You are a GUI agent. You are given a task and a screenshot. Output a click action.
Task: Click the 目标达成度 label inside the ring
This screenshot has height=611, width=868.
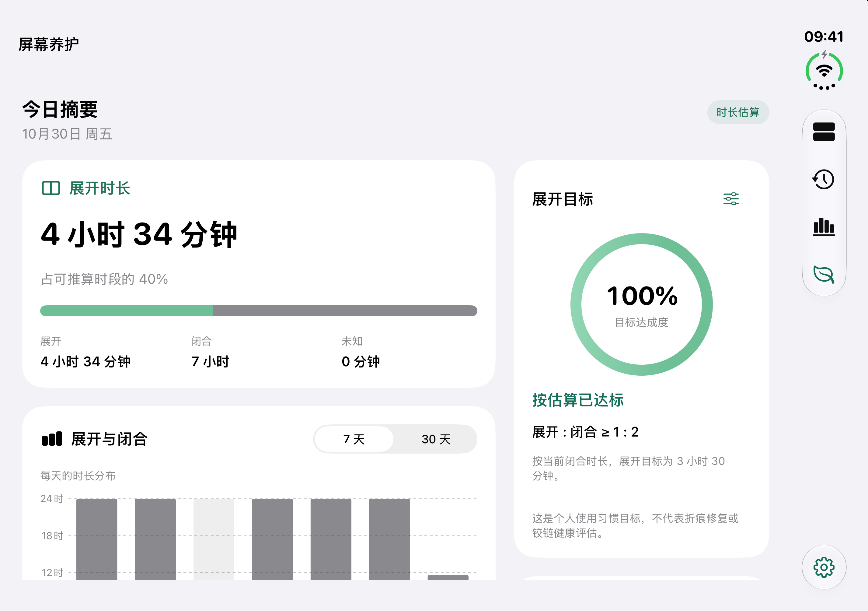pyautogui.click(x=642, y=322)
